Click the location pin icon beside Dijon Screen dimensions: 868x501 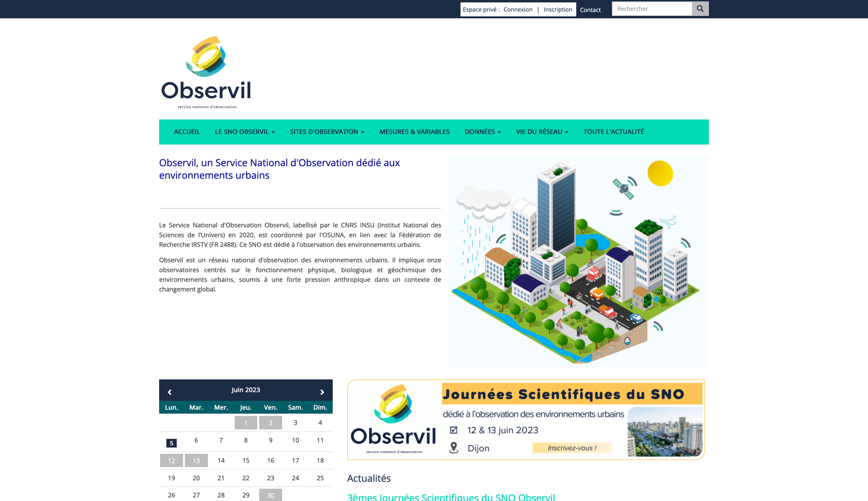coord(453,448)
